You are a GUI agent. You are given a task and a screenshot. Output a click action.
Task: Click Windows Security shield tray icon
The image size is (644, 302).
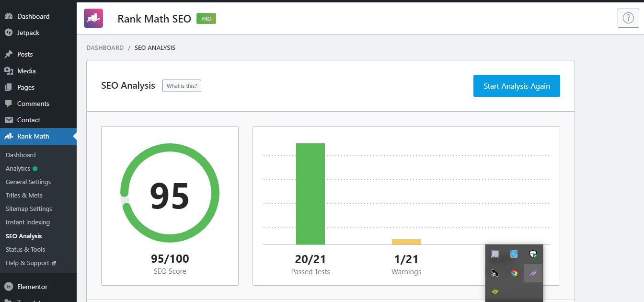click(x=533, y=254)
